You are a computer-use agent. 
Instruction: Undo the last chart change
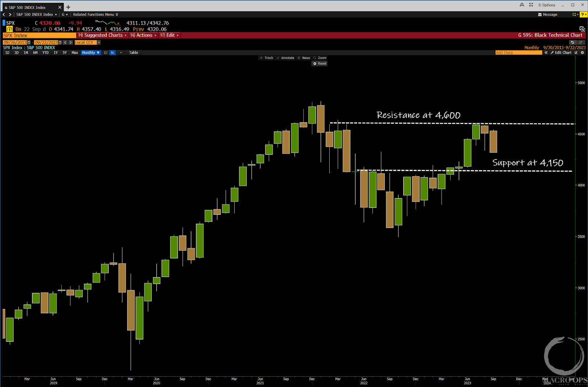pos(572,42)
